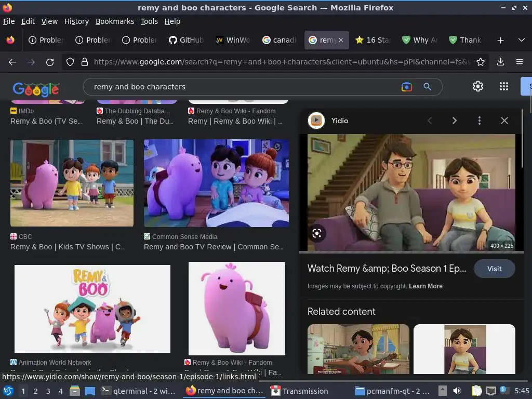Open Remy & Boo logo image from Animation World Network

click(x=92, y=309)
